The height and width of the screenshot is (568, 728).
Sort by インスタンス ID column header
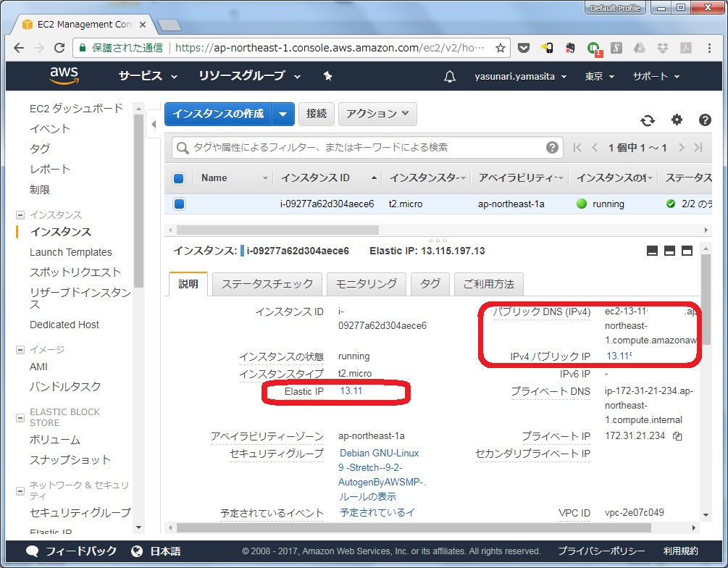[328, 178]
